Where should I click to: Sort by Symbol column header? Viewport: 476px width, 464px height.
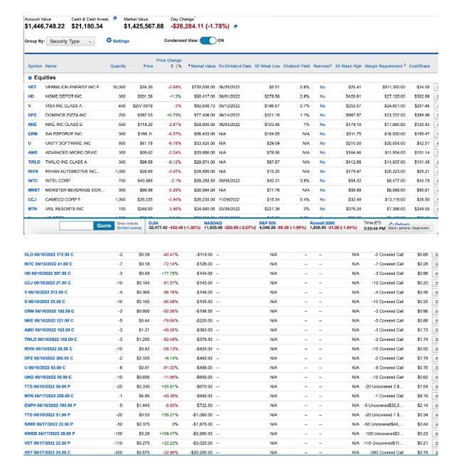point(35,66)
